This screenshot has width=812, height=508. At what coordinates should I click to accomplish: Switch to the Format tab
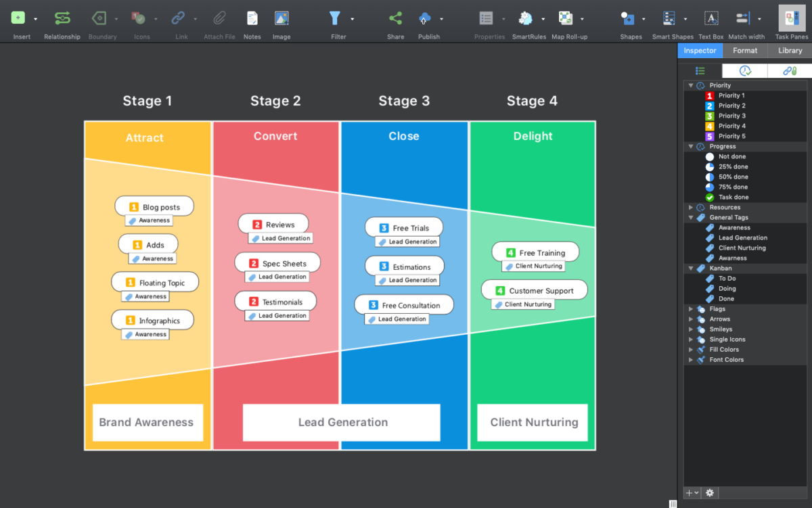(x=745, y=50)
